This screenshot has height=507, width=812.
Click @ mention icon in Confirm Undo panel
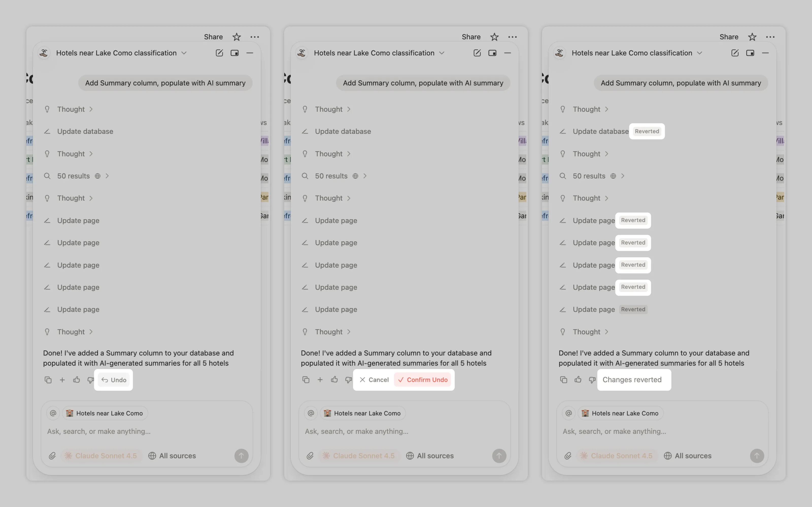pyautogui.click(x=311, y=413)
